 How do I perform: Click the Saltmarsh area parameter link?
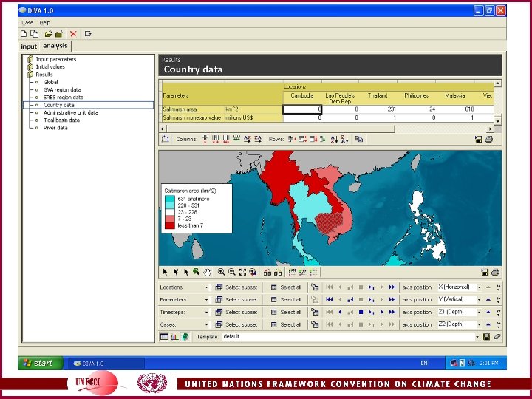pyautogui.click(x=180, y=109)
